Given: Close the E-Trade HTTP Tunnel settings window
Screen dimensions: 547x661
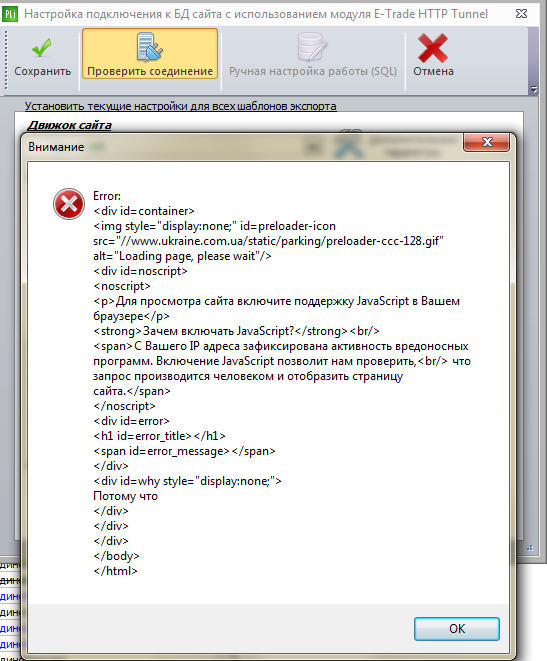Looking at the screenshot, I should coord(521,14).
